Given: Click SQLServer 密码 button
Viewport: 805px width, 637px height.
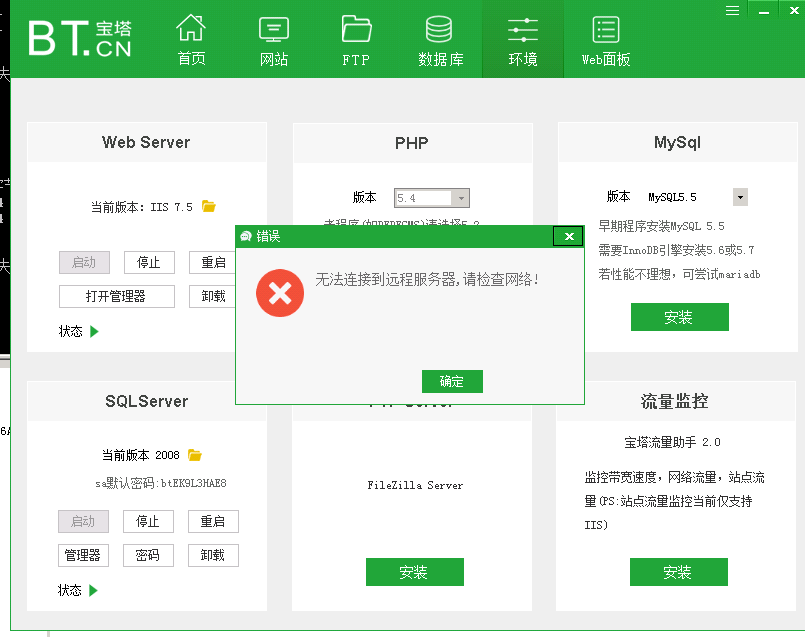Looking at the screenshot, I should tap(148, 555).
